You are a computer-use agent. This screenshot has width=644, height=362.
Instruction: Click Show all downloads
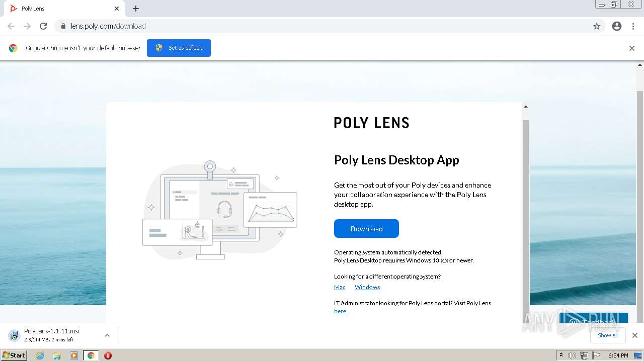point(608,335)
